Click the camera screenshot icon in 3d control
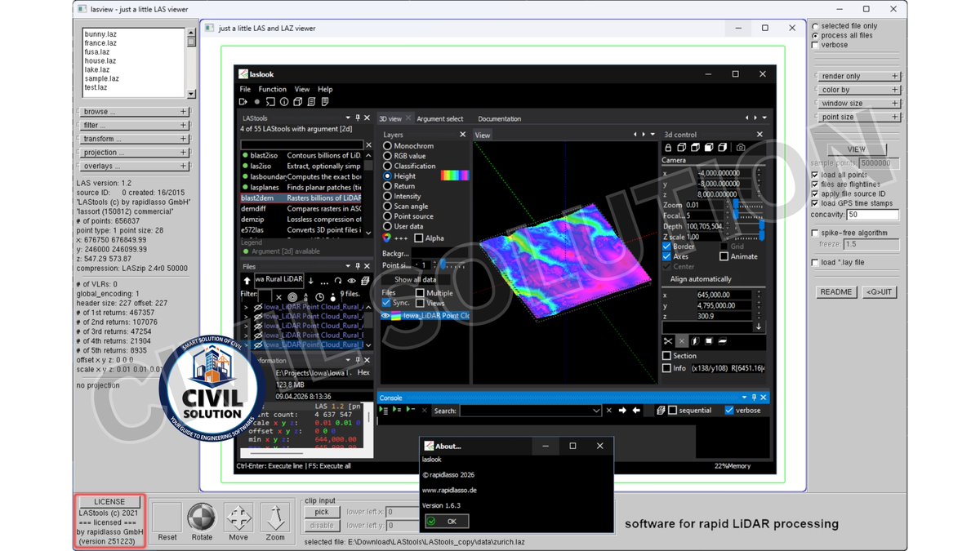Screen dimensions: 980x551 pos(741,148)
